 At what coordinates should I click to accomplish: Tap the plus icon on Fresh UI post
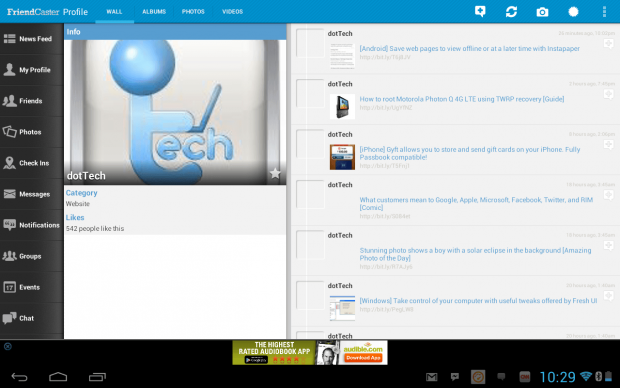[x=609, y=295]
